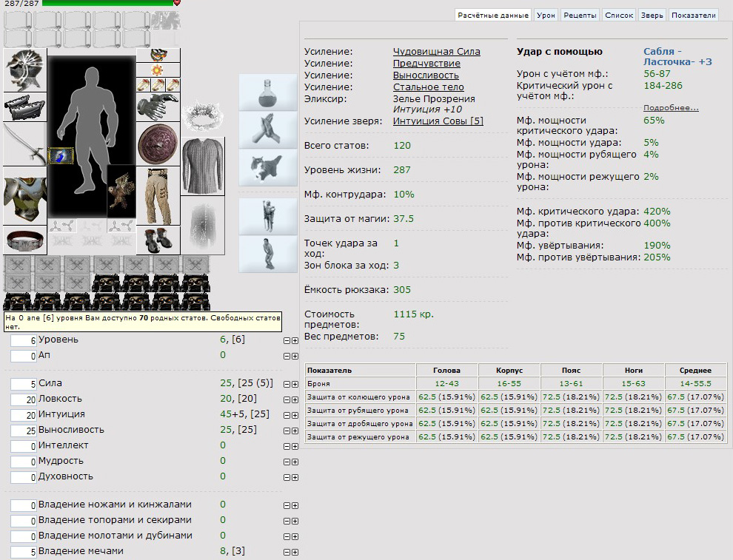Click the sun amulet slot

[x=158, y=70]
